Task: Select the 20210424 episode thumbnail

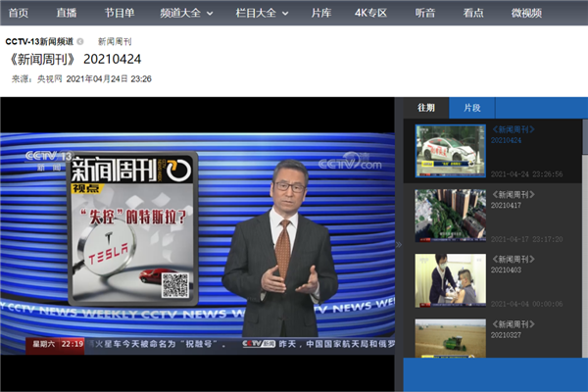Action: [450, 150]
